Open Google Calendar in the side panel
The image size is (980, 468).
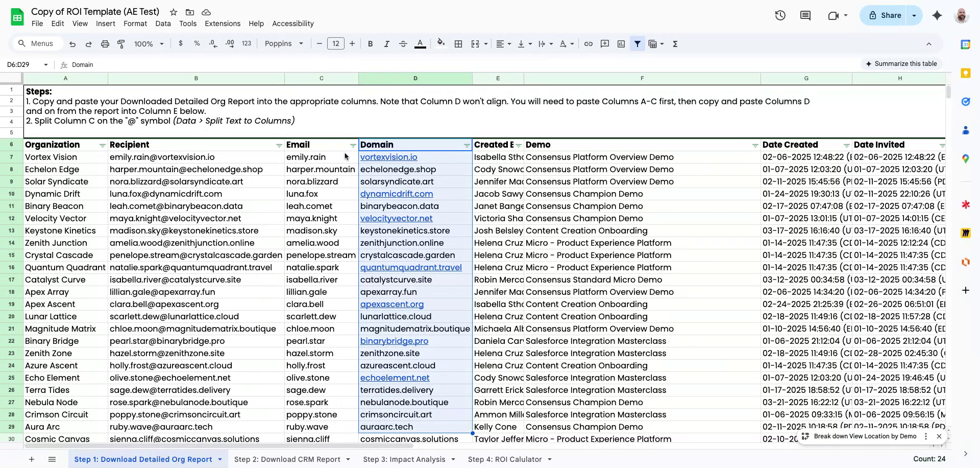pos(966,44)
